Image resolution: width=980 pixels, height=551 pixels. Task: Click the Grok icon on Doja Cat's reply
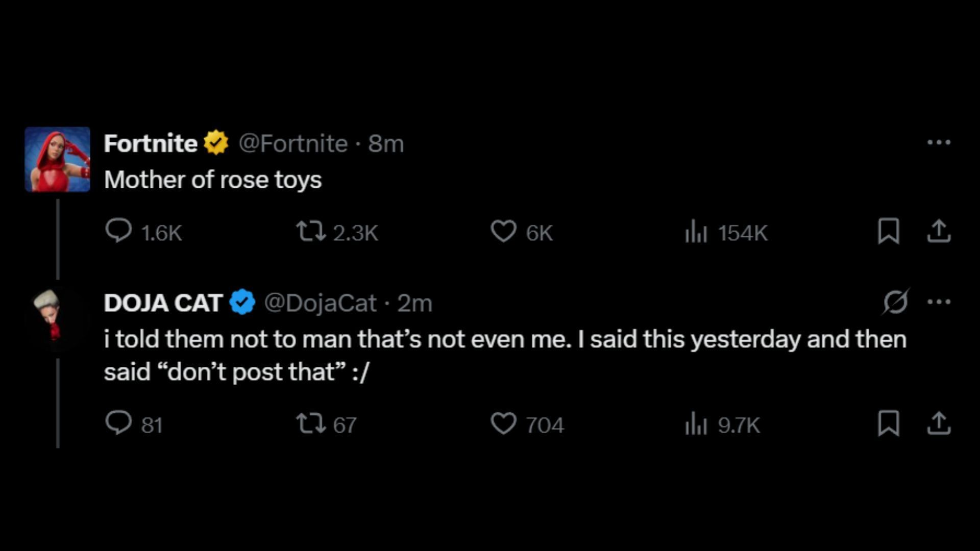coord(895,302)
